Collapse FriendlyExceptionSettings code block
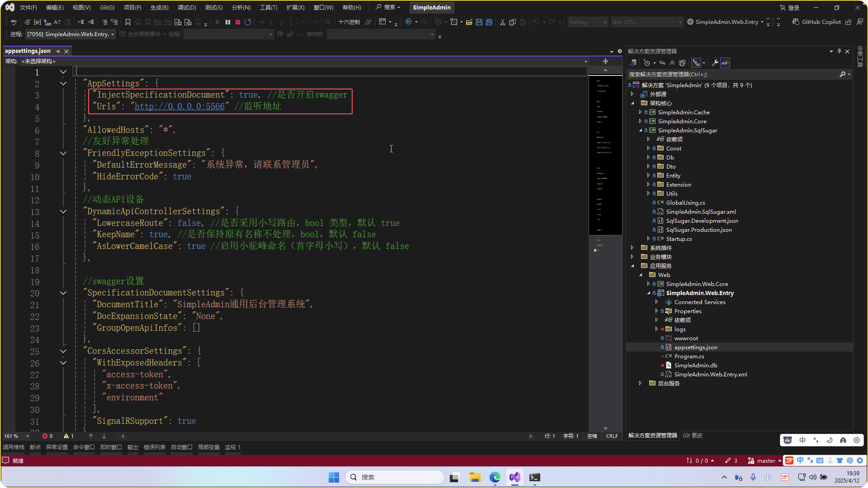 click(x=63, y=153)
